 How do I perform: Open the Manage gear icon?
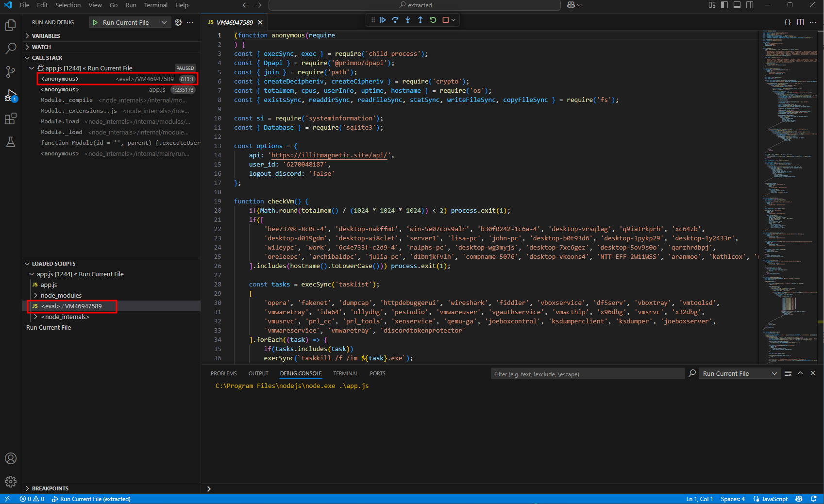[x=11, y=482]
